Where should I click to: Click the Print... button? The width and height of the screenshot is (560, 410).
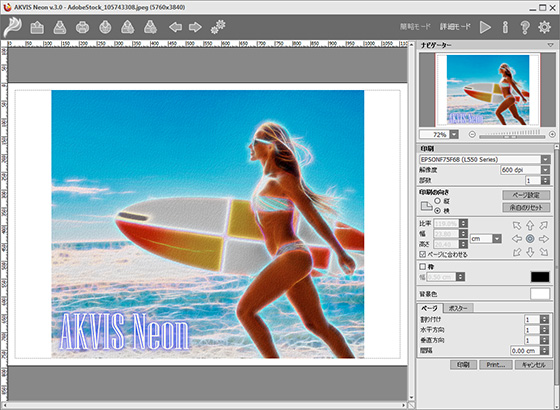click(496, 365)
